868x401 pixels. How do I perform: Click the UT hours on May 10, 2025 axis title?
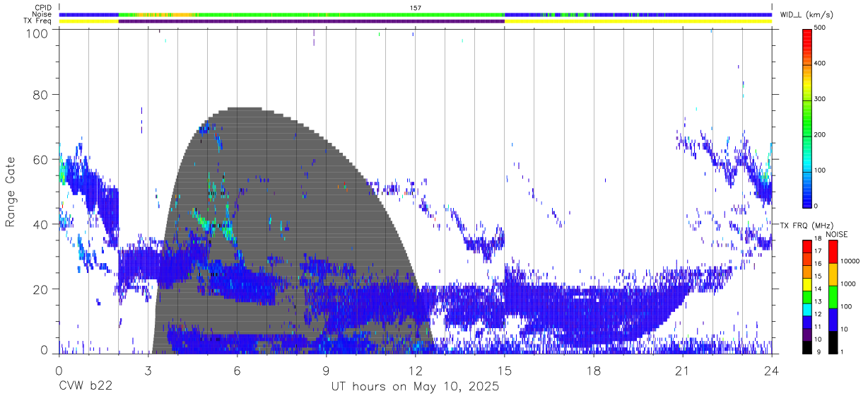(416, 387)
